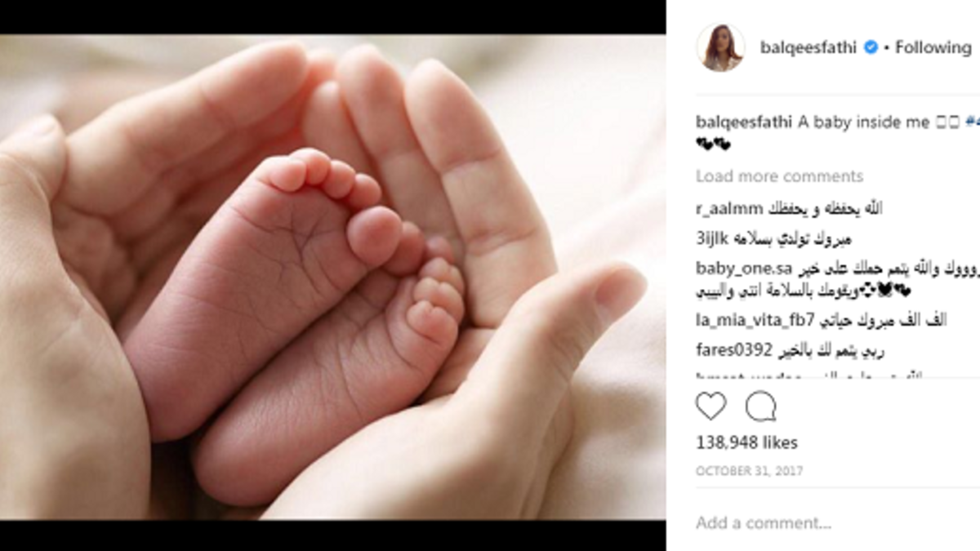The image size is (980, 551).
Task: Like the post with heart icon
Action: pos(710,407)
